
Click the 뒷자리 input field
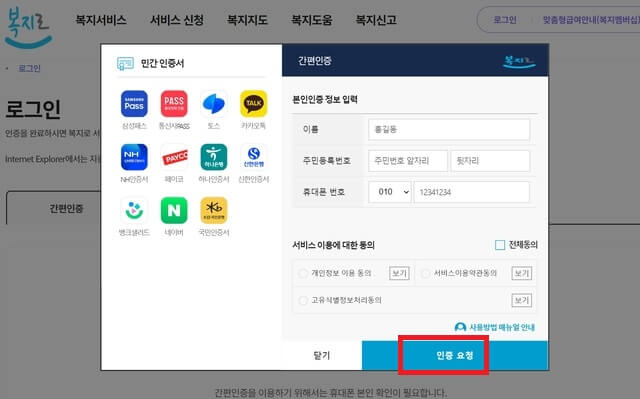(490, 161)
